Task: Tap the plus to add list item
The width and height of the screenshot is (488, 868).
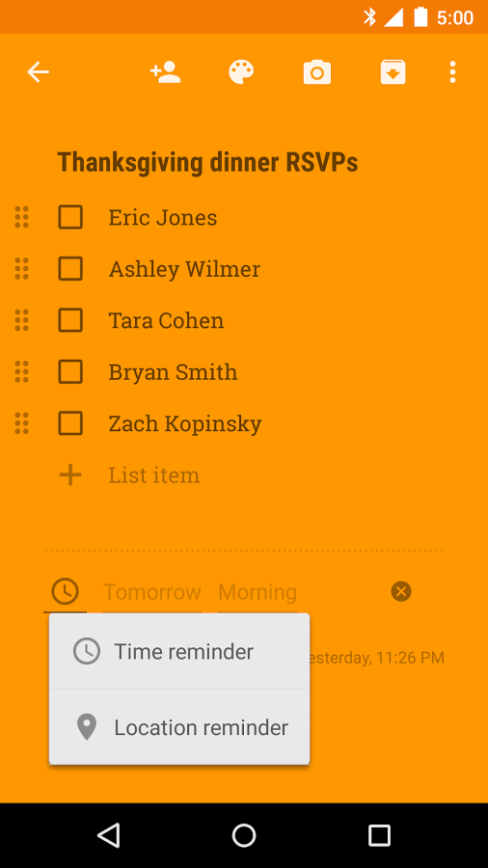Action: [70, 475]
